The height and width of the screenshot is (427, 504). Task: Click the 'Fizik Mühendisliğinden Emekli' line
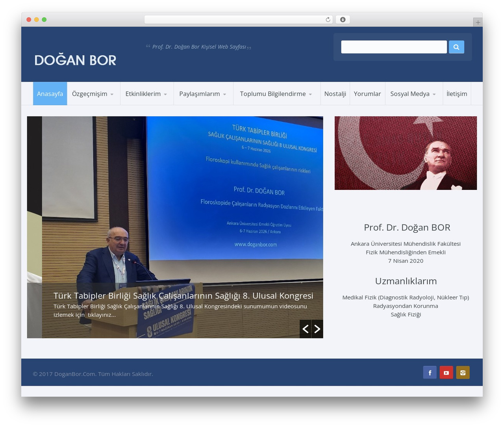406,252
